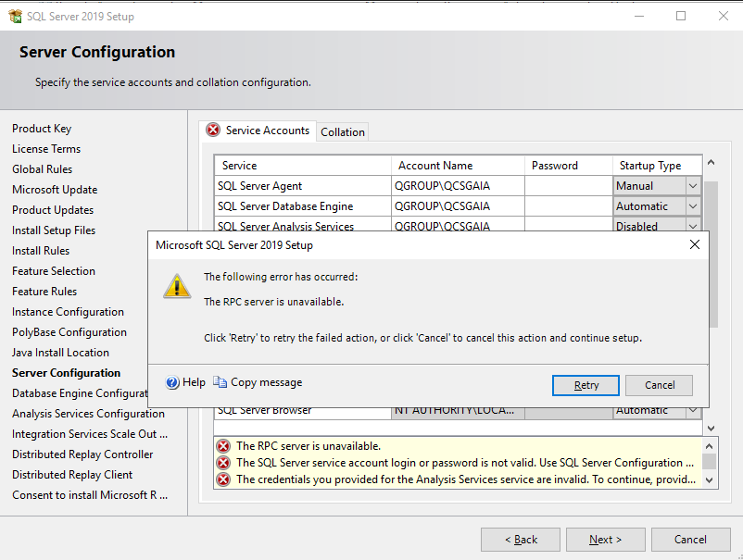Click the error list scroll up arrow
The width and height of the screenshot is (743, 560).
tap(709, 446)
